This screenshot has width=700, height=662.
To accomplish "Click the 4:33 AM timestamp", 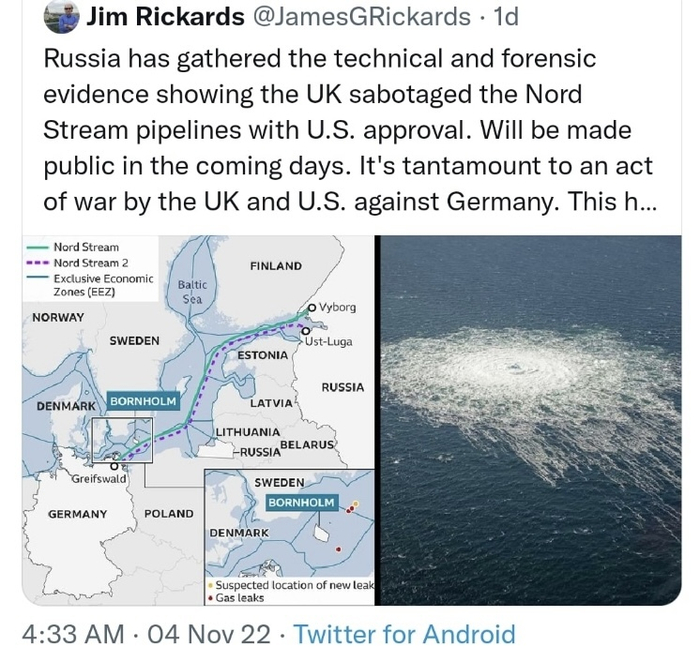I will (72, 634).
